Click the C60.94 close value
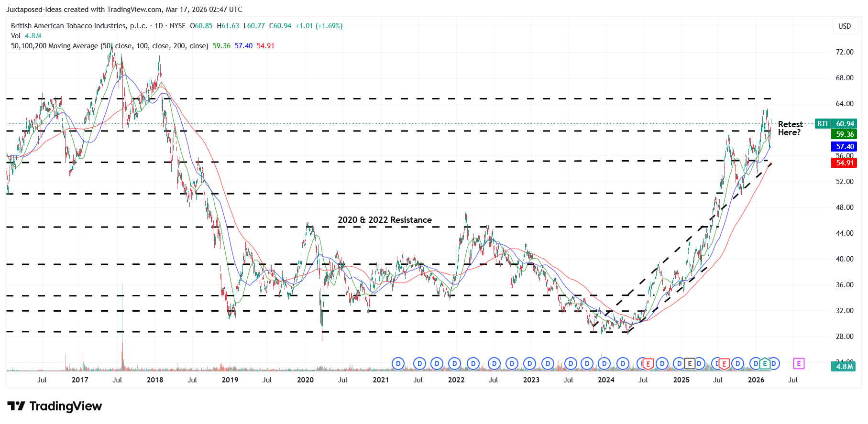 pos(280,26)
